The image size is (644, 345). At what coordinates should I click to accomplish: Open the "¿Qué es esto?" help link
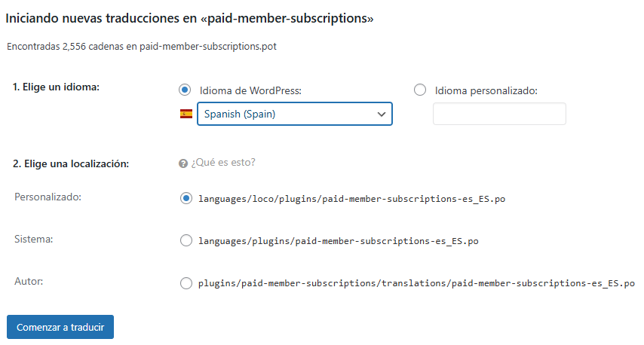point(223,163)
